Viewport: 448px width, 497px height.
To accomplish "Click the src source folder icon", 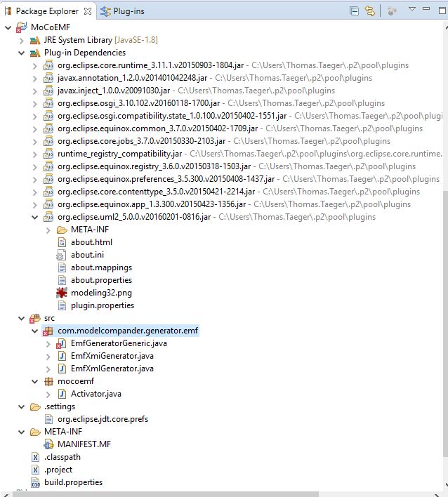I will coord(35,319).
